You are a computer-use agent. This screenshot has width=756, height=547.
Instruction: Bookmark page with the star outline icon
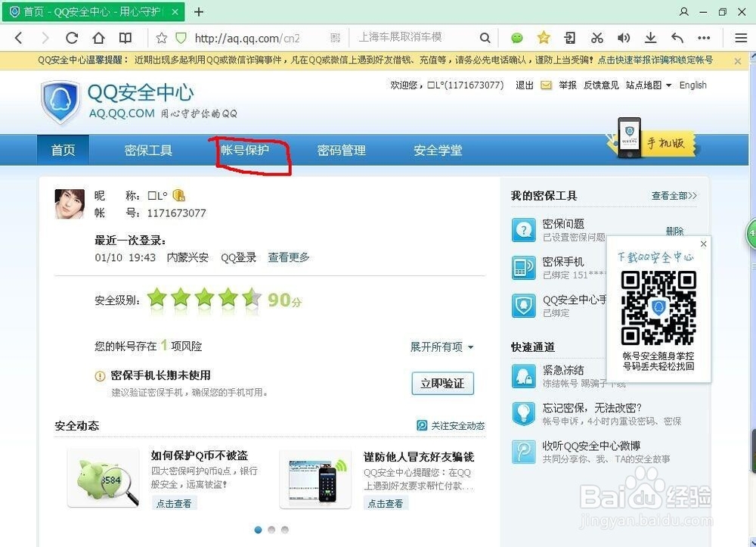162,38
